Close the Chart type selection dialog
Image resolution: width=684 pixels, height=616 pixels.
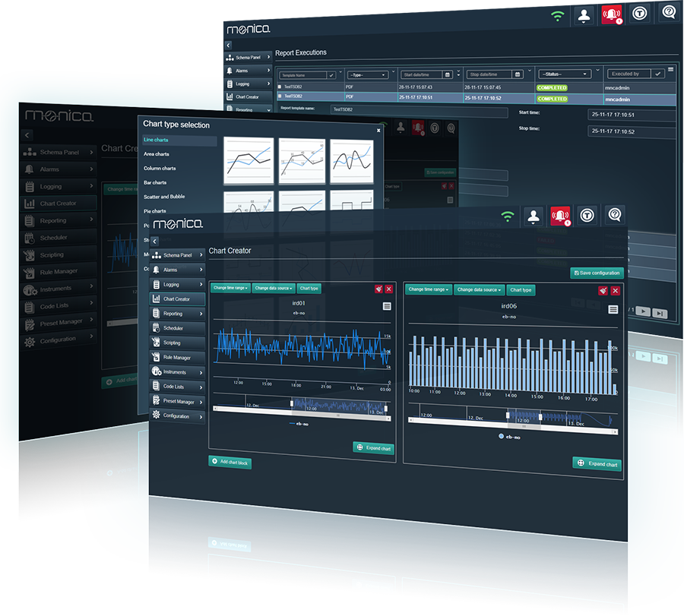tap(378, 131)
